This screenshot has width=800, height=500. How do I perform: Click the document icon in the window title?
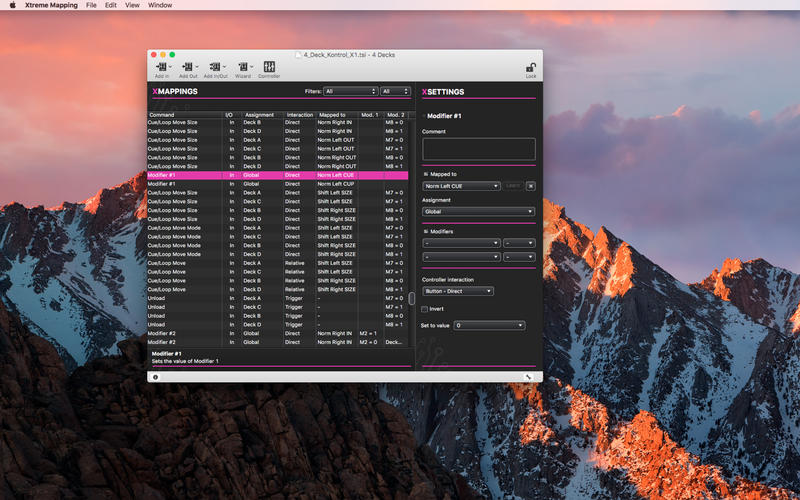pyautogui.click(x=299, y=55)
